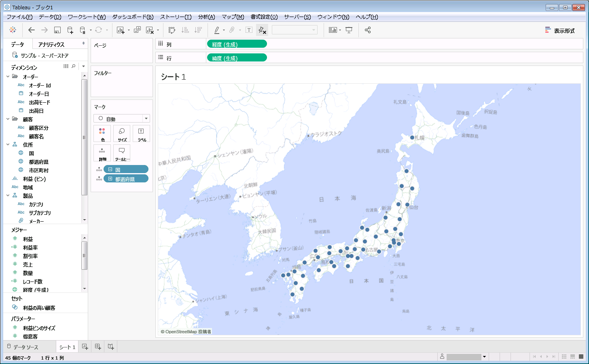Screen dimensions: 589x364
Task: Click the 都道府県 pill in Marks card
Action: point(126,179)
